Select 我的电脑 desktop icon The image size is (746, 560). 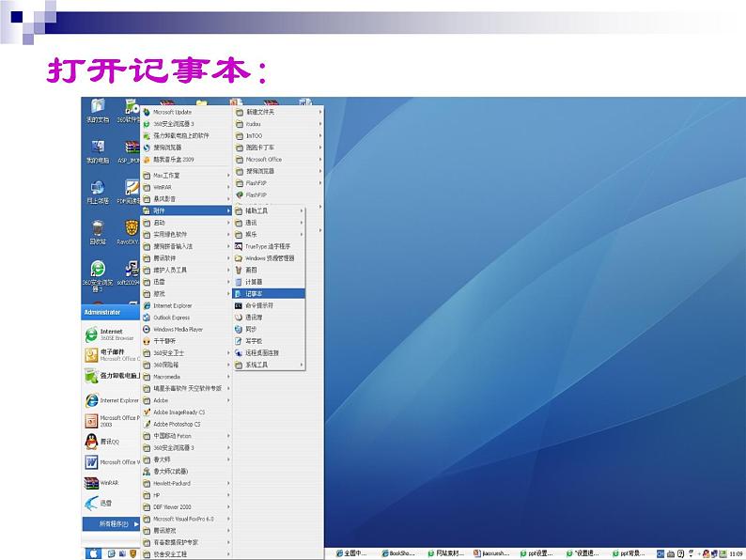click(98, 152)
